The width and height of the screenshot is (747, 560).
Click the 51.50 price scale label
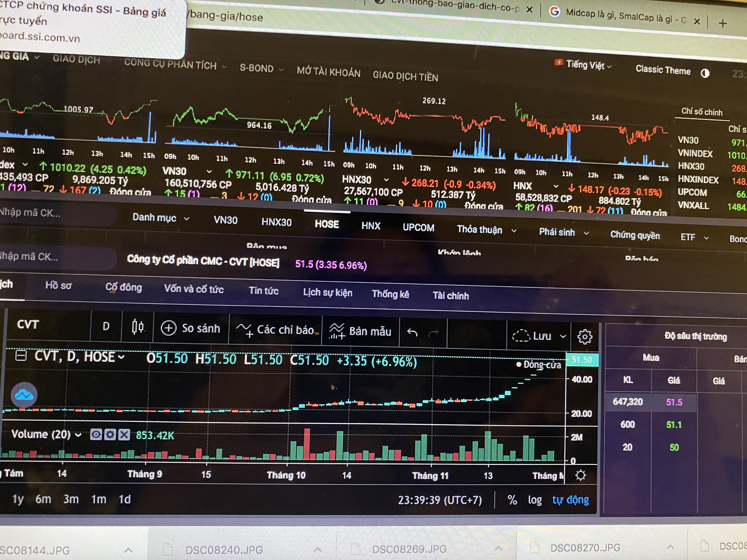point(582,360)
